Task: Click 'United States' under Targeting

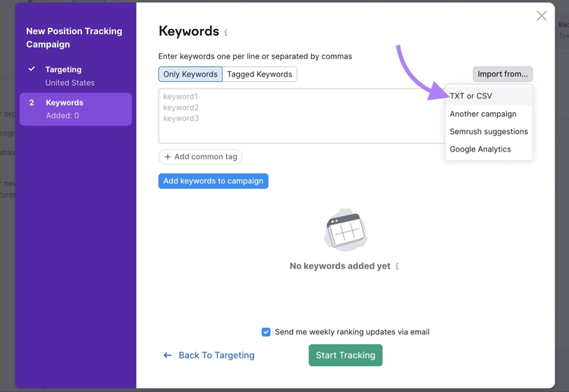Action: pyautogui.click(x=70, y=83)
